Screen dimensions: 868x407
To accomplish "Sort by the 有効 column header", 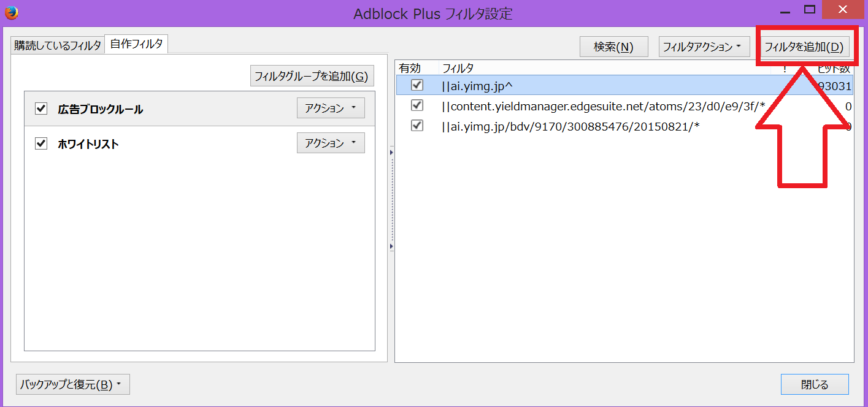I will pos(417,68).
